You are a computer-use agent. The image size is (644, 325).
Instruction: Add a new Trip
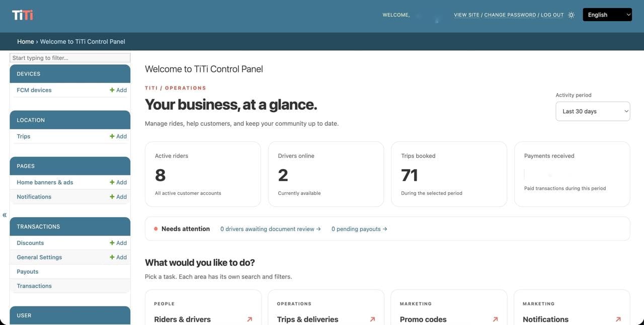[x=118, y=136]
